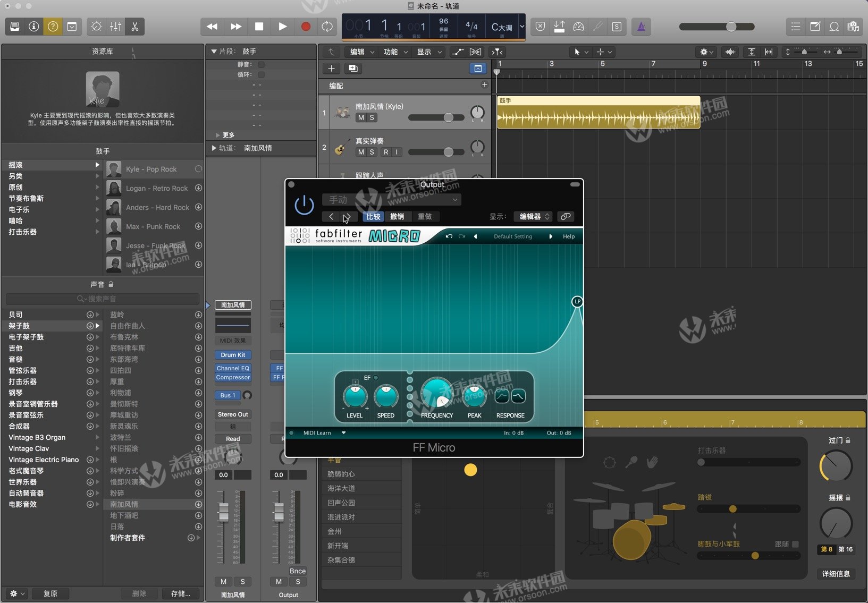
Task: Toggle Cycle mode in the transport
Action: point(327,27)
